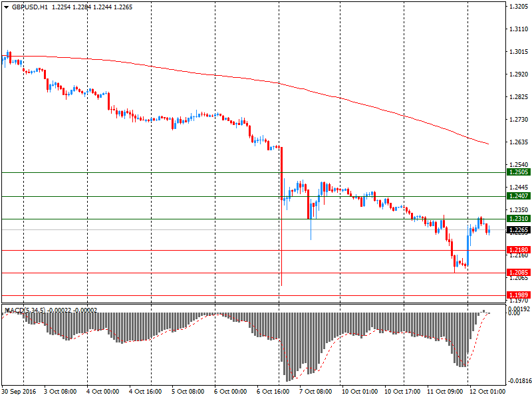This screenshot has height=399, width=532.
Task: Click the 1.2825 price scale value
Action: point(519,97)
